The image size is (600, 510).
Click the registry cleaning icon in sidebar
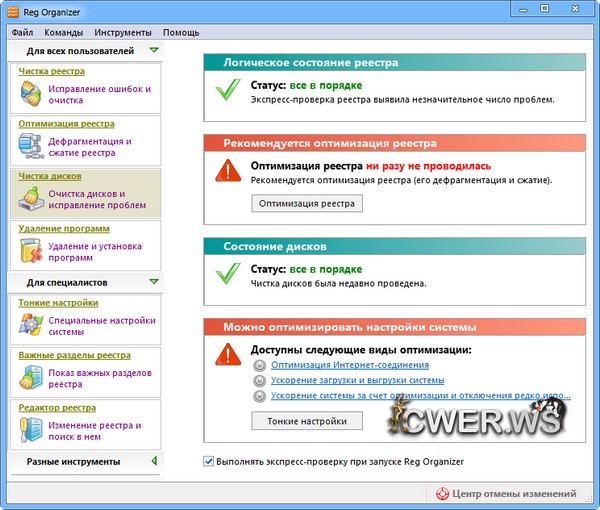pos(31,95)
